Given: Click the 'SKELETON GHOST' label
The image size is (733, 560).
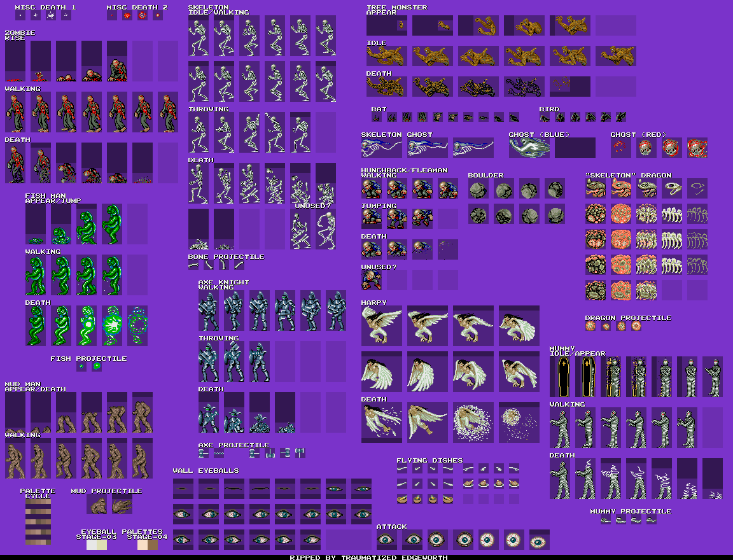Looking at the screenshot, I should click(x=397, y=135).
